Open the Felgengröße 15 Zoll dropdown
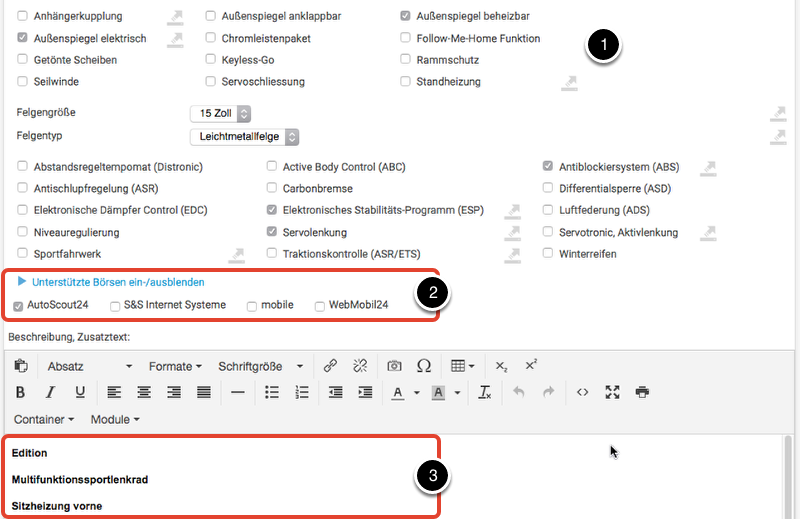 point(220,114)
